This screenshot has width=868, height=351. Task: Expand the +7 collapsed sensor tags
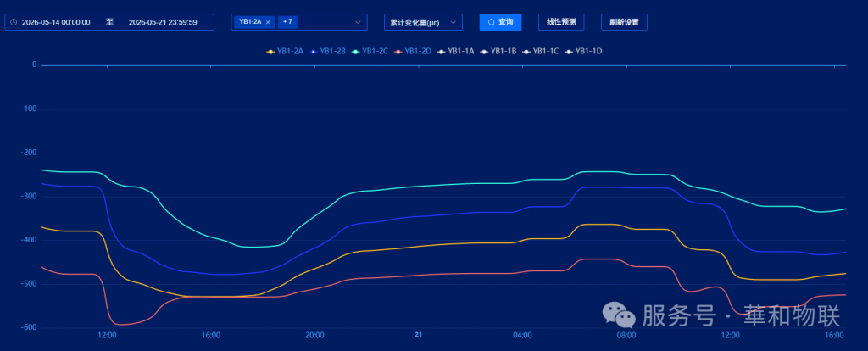288,21
